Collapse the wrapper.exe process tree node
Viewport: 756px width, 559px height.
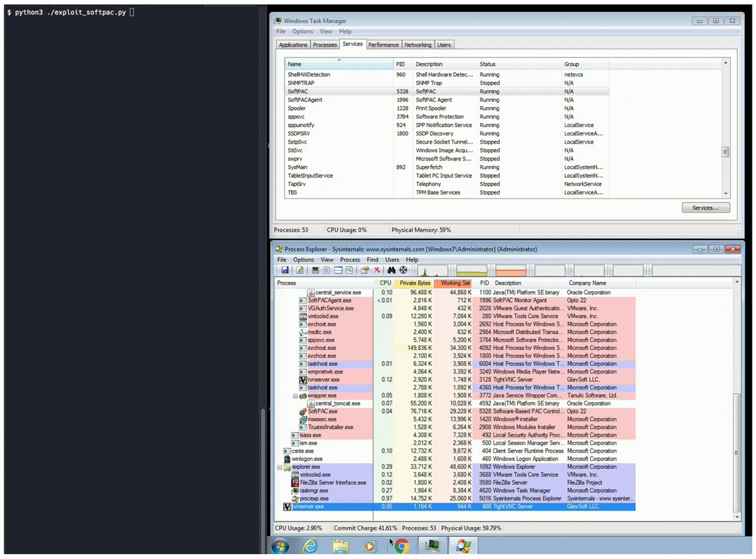pos(295,396)
